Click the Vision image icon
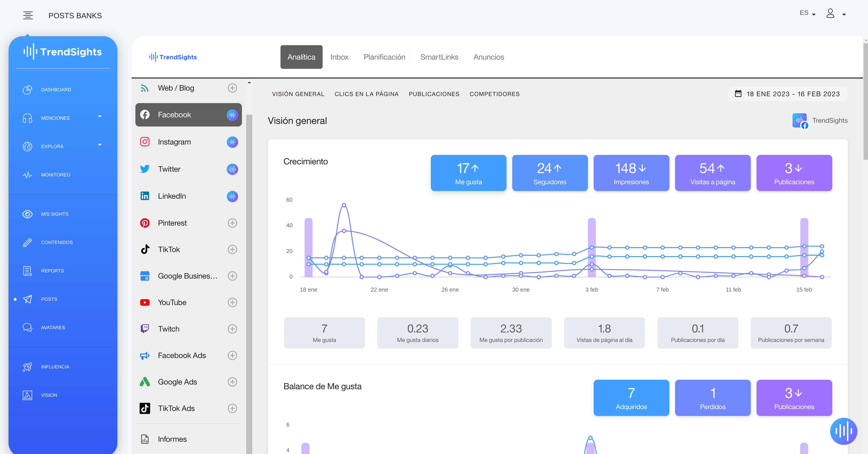 [x=27, y=395]
